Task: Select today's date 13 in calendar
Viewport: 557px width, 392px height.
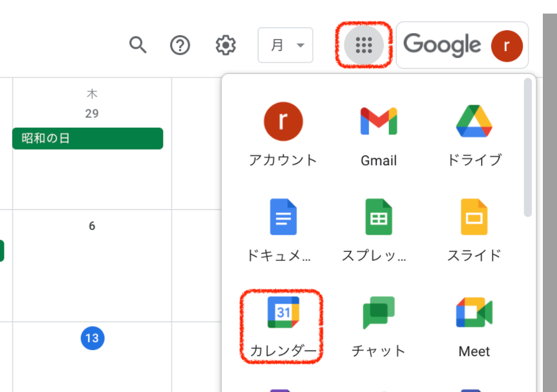Action: coord(92,338)
